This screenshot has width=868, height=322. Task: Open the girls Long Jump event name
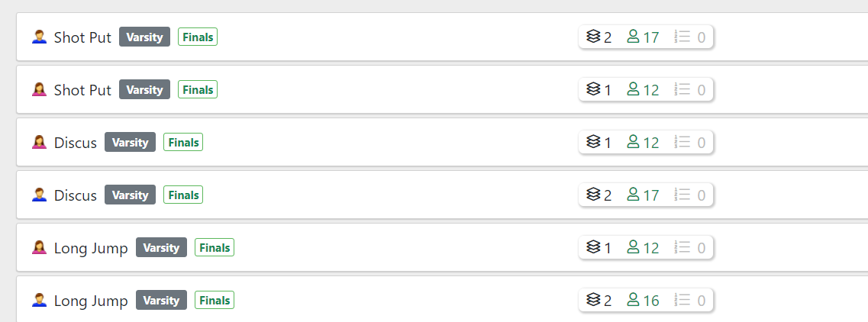[91, 248]
